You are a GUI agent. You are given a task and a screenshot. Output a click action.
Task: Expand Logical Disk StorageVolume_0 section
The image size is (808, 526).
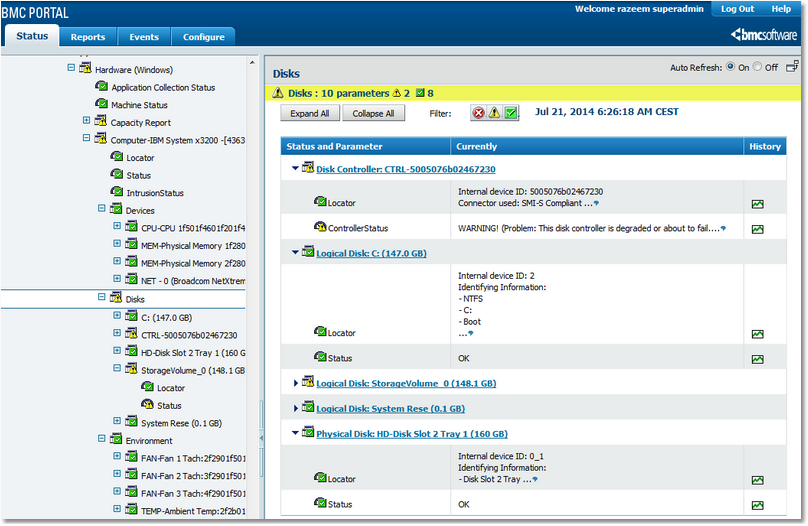pos(296,383)
